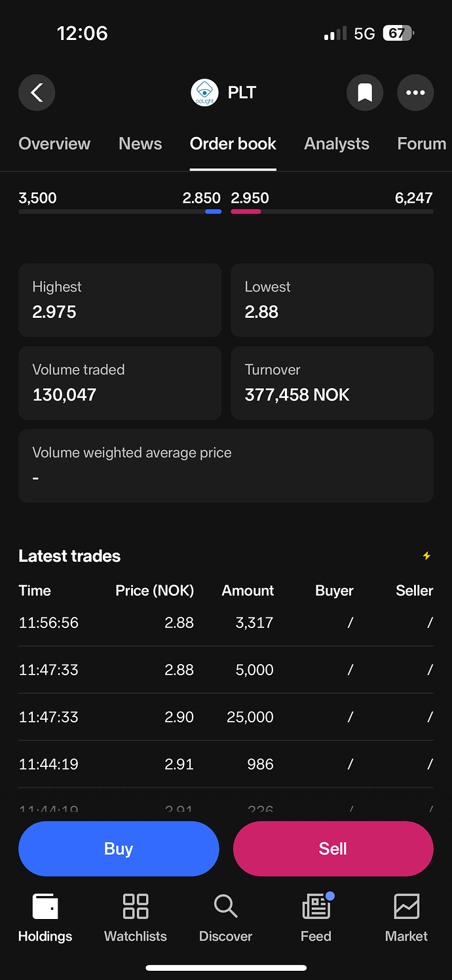This screenshot has width=452, height=980.
Task: Select the blue bid depth bar
Action: tap(214, 212)
